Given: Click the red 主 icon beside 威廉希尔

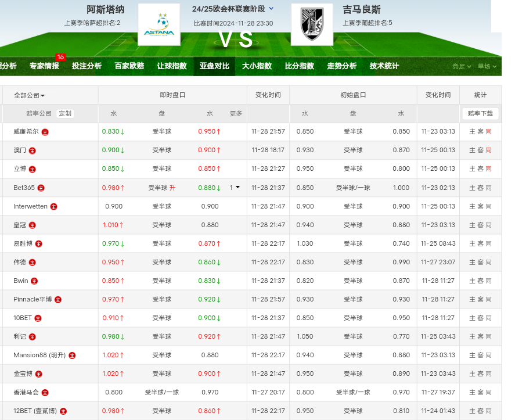Looking at the screenshot, I should [45, 132].
